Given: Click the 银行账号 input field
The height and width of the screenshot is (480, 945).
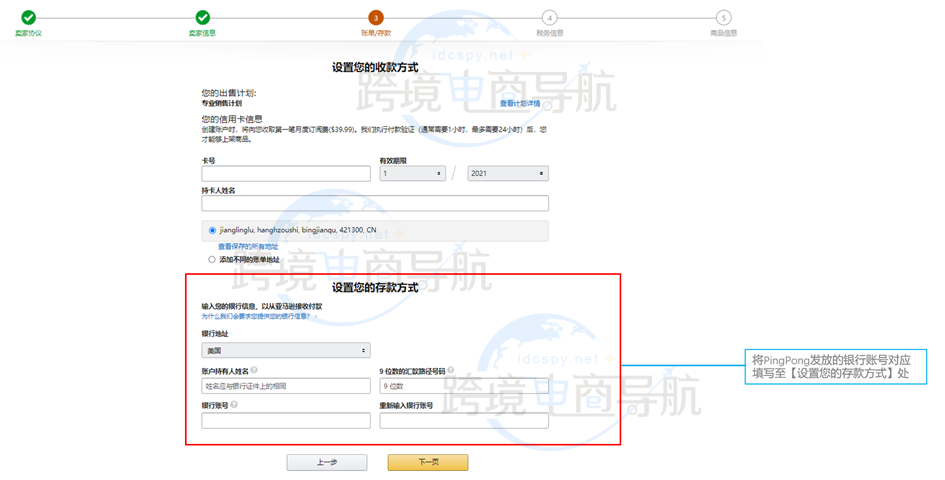Looking at the screenshot, I should point(286,420).
